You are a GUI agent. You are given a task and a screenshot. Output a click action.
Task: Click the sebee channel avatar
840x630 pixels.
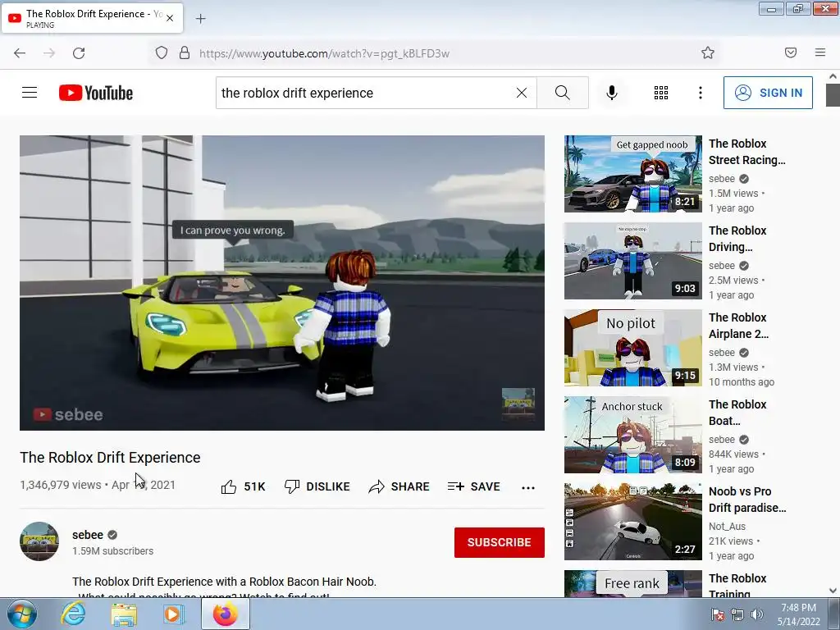pos(39,541)
